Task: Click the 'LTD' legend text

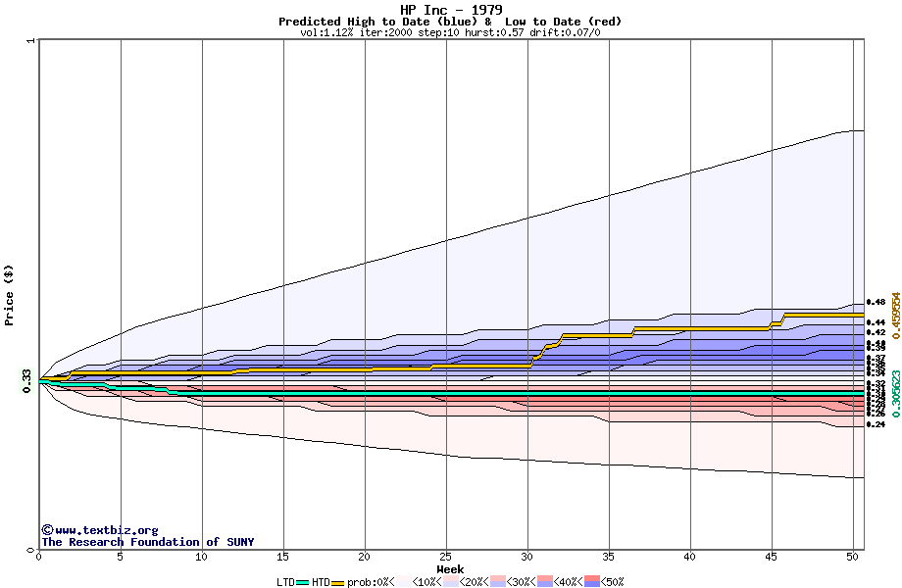Action: (286, 582)
